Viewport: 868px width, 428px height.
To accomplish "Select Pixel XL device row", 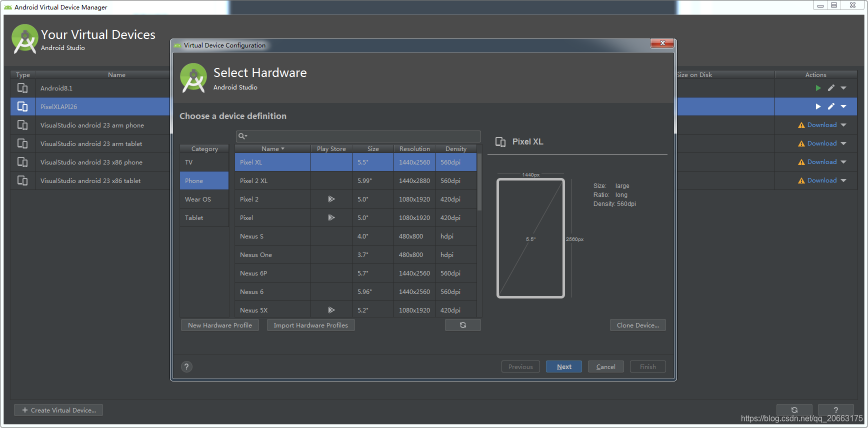I will point(355,162).
